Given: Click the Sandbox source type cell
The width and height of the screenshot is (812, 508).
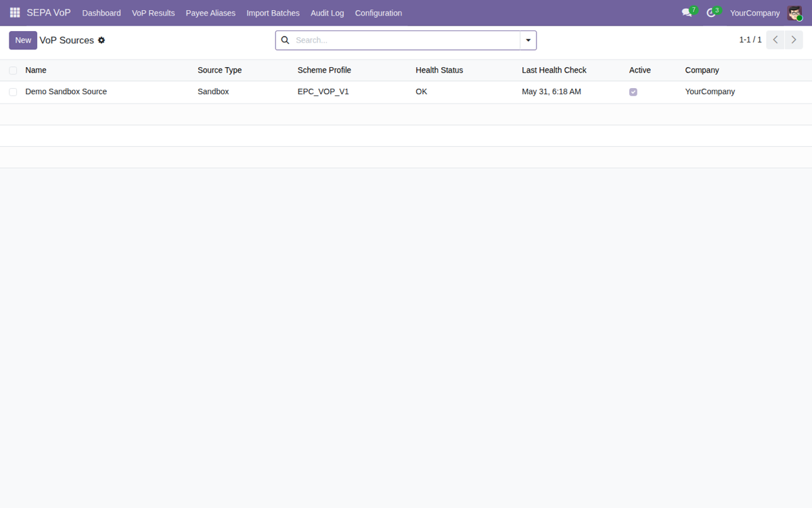Looking at the screenshot, I should (x=213, y=92).
